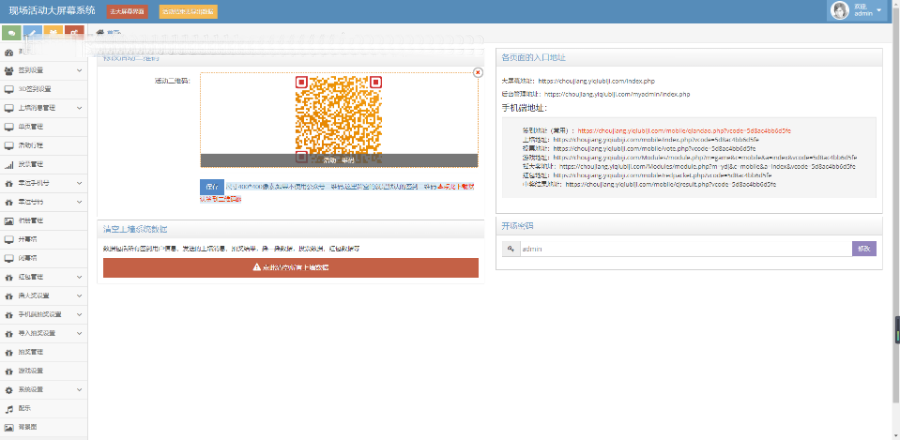Click the red button in the top header
The image size is (900, 440).
(x=126, y=12)
